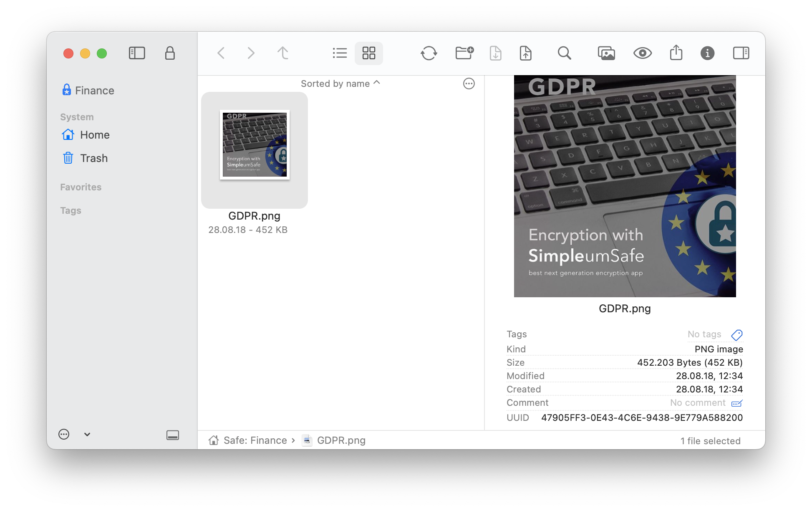Select the GDPR.png thumbnail
The height and width of the screenshot is (511, 812).
pos(255,145)
